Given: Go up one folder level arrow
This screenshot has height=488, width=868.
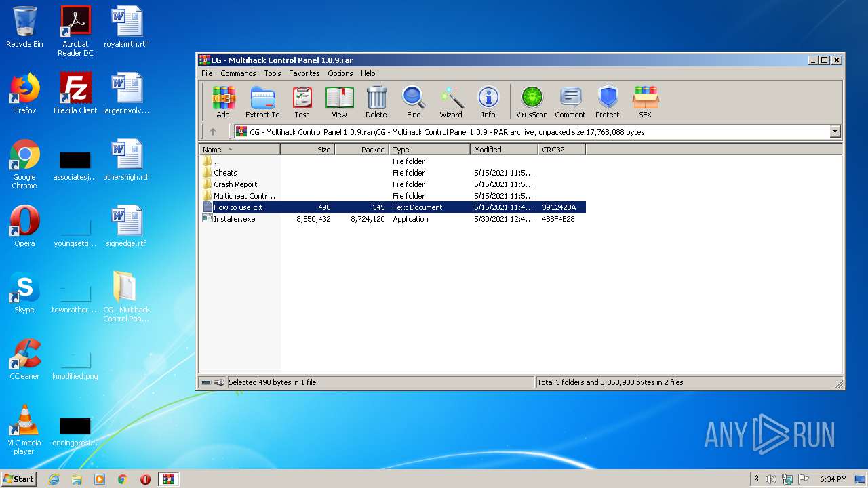Looking at the screenshot, I should [x=212, y=132].
